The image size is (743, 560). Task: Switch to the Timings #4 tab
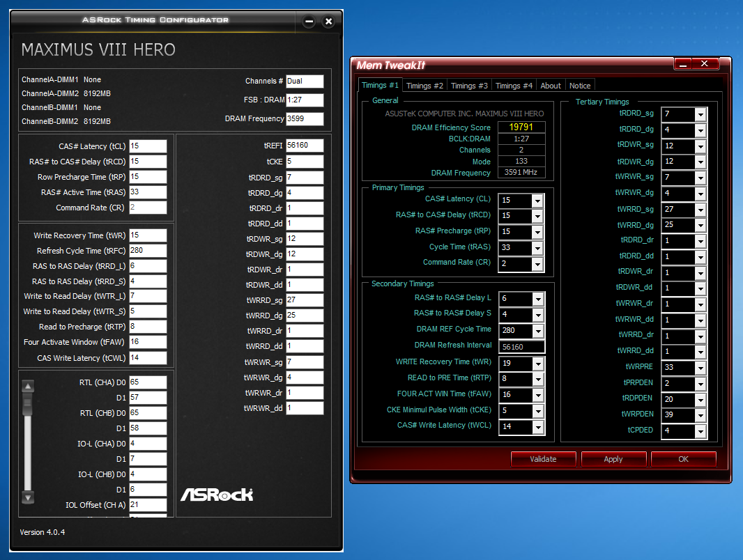tap(514, 86)
